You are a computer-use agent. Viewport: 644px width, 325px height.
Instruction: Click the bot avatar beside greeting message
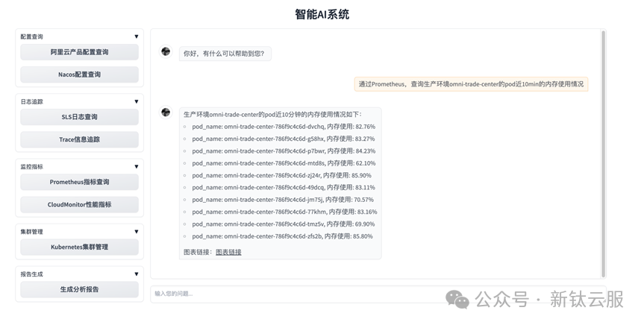166,51
